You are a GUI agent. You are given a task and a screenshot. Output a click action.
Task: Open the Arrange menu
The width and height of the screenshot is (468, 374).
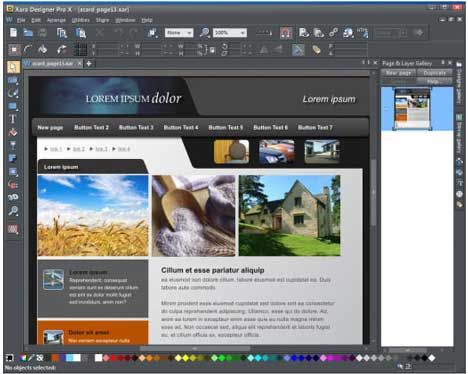click(x=56, y=20)
